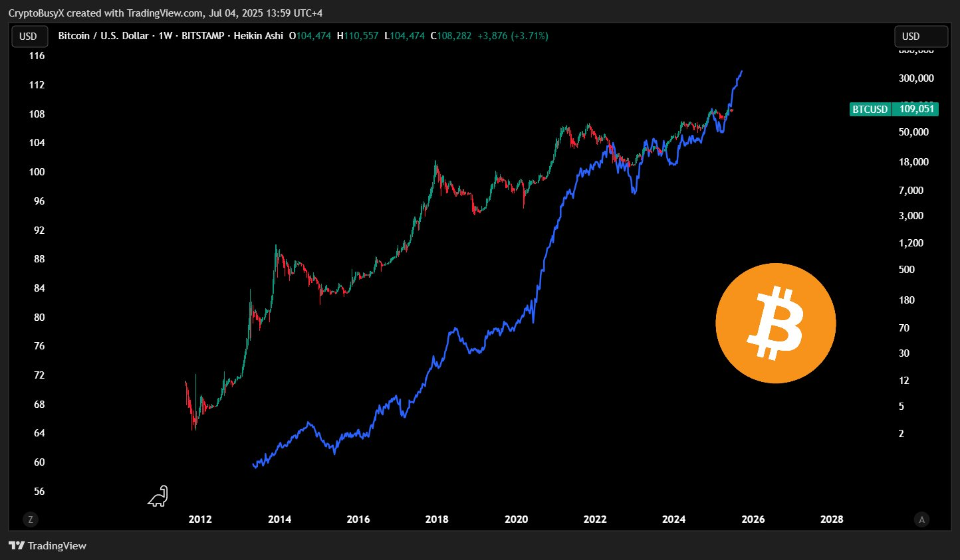960x560 pixels.
Task: Click the 2026 label on the time axis
Action: click(753, 519)
